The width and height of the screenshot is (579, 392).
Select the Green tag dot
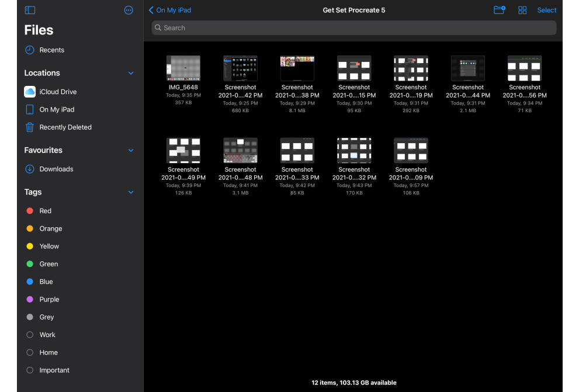click(x=30, y=264)
